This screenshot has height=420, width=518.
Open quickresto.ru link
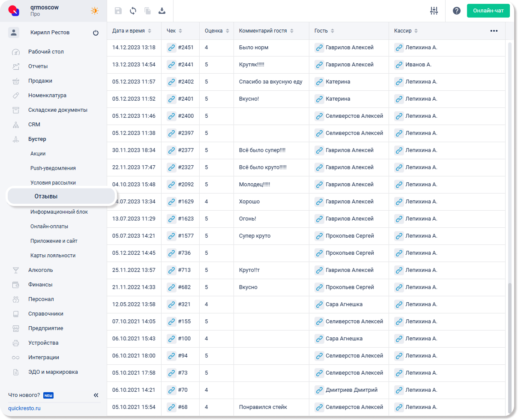point(24,408)
